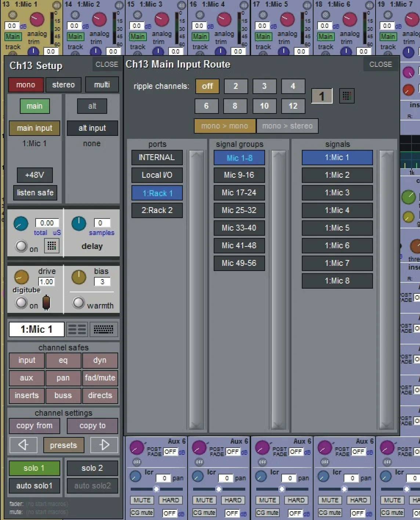
Task: Click the delay samples teal knob
Action: point(79,224)
